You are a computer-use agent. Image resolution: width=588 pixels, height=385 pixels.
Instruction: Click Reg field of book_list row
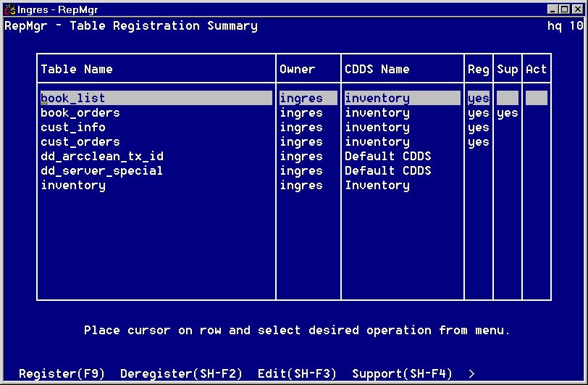[x=479, y=99]
